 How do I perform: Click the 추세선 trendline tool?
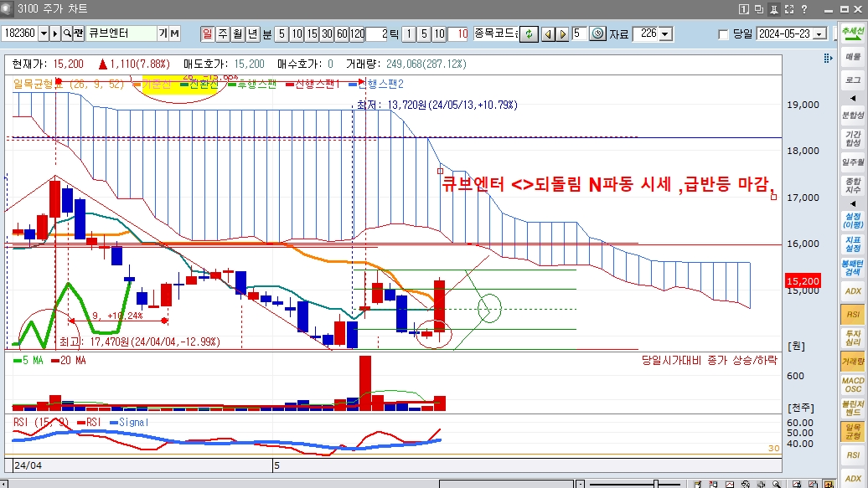853,34
